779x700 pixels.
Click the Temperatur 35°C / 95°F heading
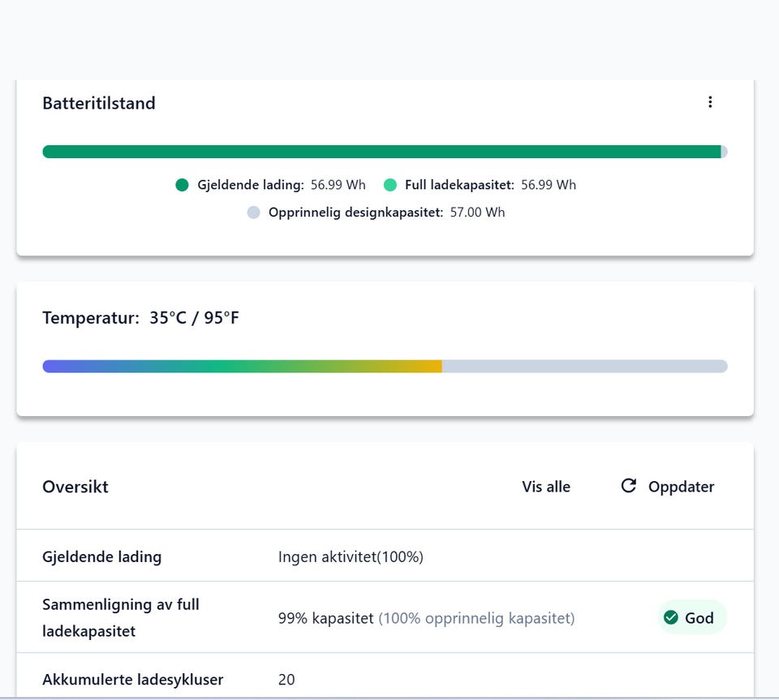tap(140, 318)
